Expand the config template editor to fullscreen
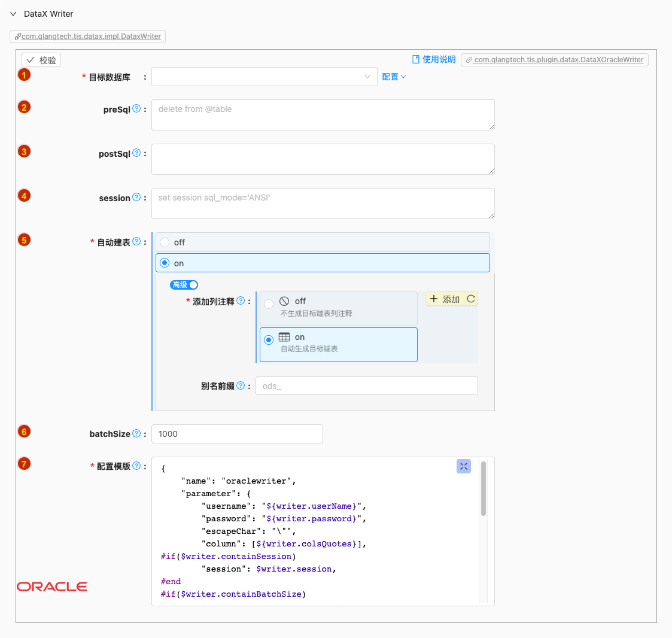672x638 pixels. 464,466
